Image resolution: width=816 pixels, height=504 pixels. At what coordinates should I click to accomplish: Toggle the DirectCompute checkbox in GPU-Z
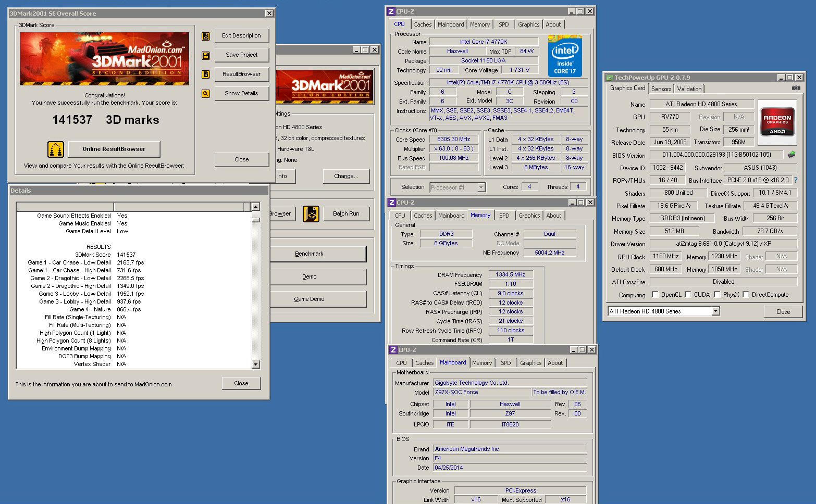click(746, 295)
